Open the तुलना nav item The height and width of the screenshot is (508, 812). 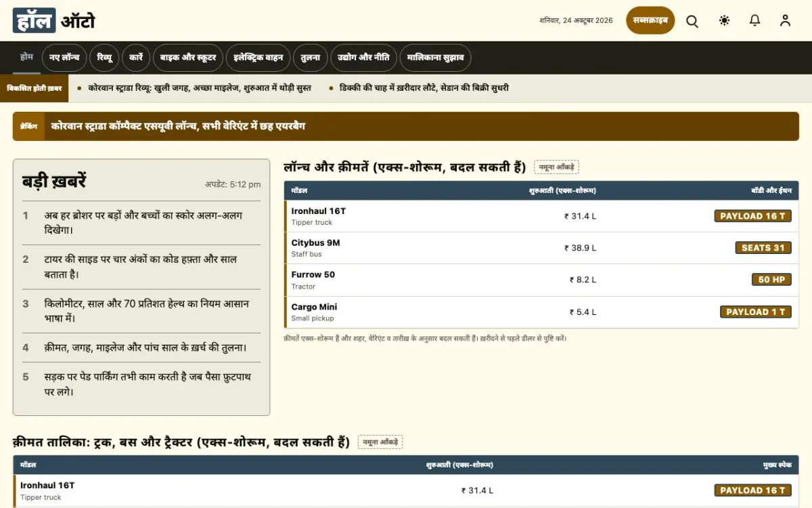[311, 58]
